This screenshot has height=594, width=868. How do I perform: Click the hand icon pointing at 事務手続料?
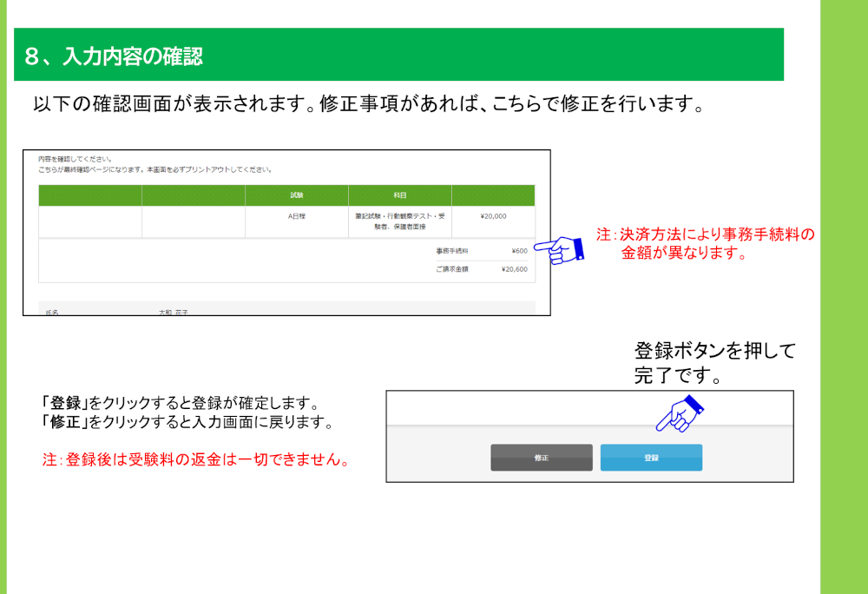558,250
